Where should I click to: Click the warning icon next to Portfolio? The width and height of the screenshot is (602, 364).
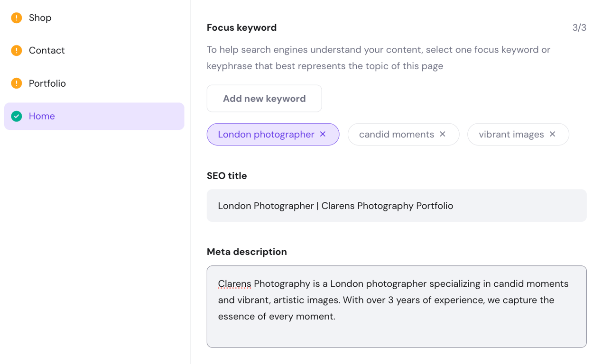pyautogui.click(x=16, y=83)
